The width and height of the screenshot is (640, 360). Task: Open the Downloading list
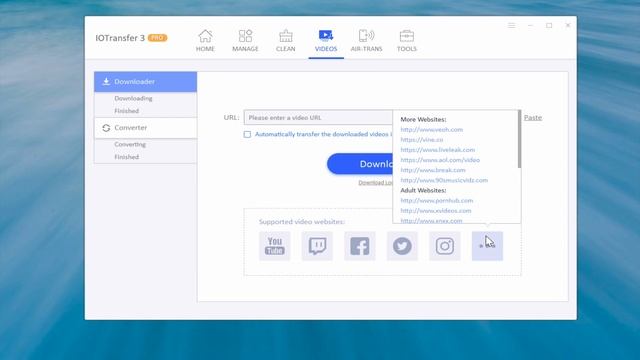133,98
